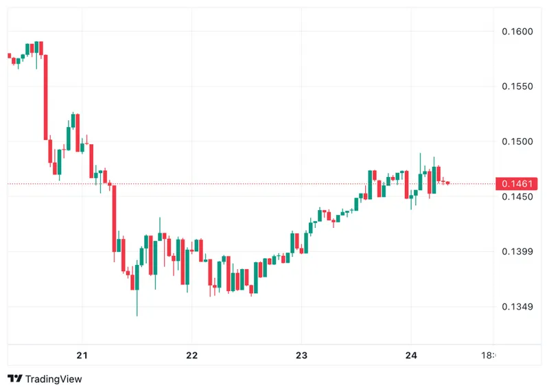Click the TradingView logo icon
The height and width of the screenshot is (392, 549).
(x=14, y=378)
